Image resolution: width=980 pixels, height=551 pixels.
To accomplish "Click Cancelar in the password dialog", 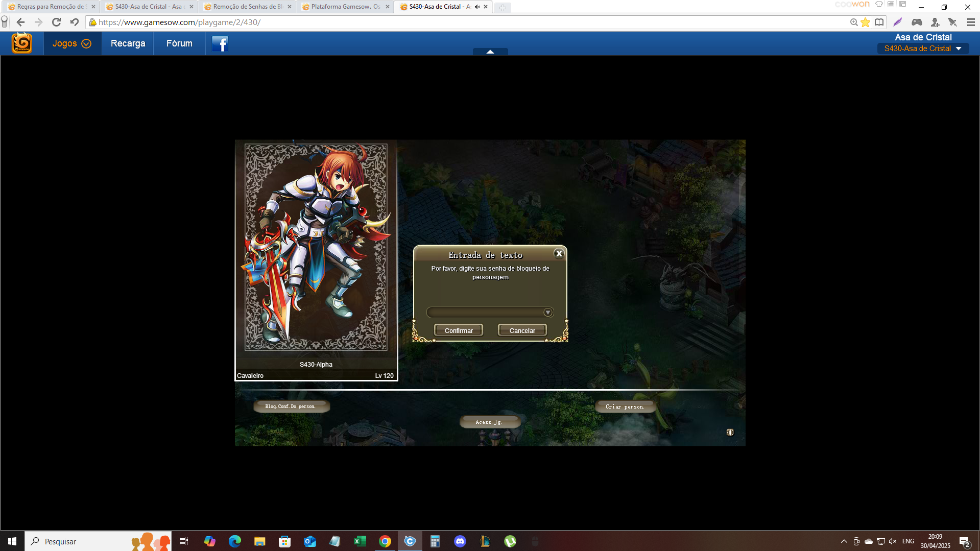I will (x=522, y=330).
